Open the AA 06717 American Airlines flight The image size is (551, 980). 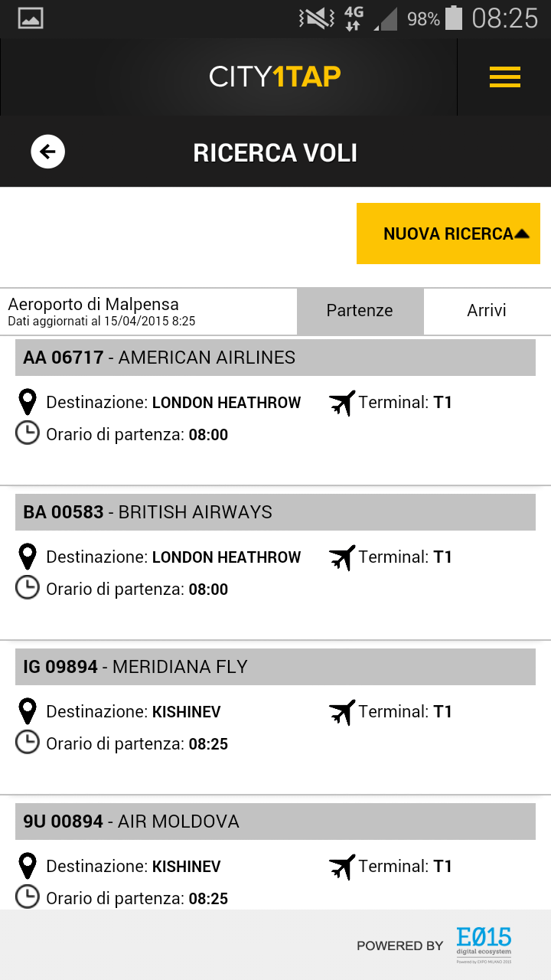pos(275,358)
